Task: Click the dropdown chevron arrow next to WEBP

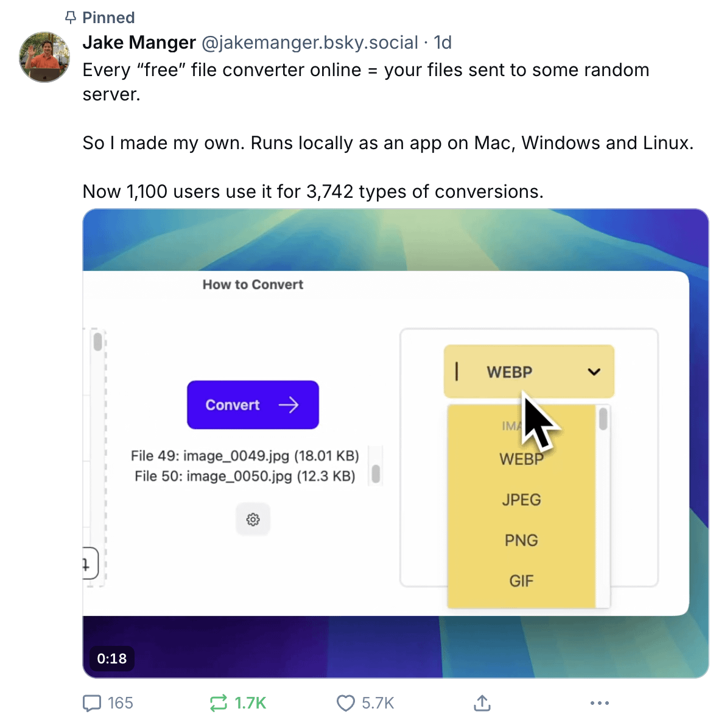Action: pyautogui.click(x=594, y=372)
